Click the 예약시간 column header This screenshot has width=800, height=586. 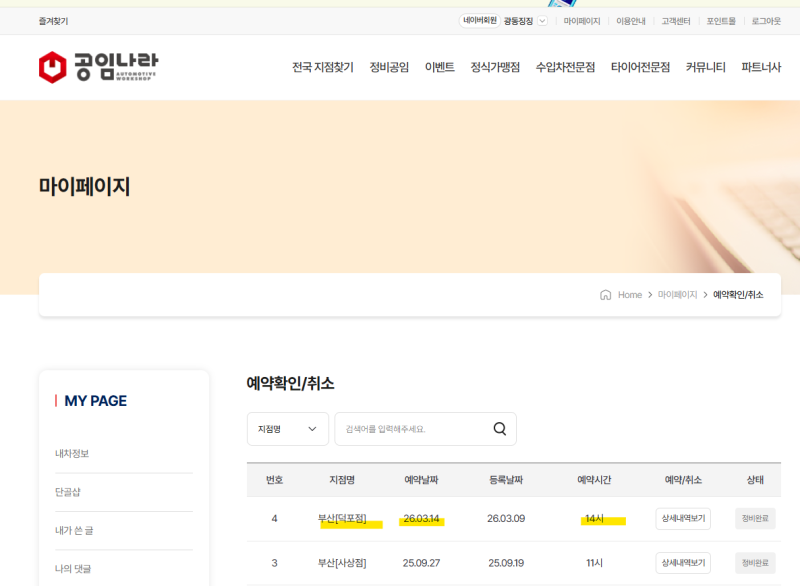point(594,479)
